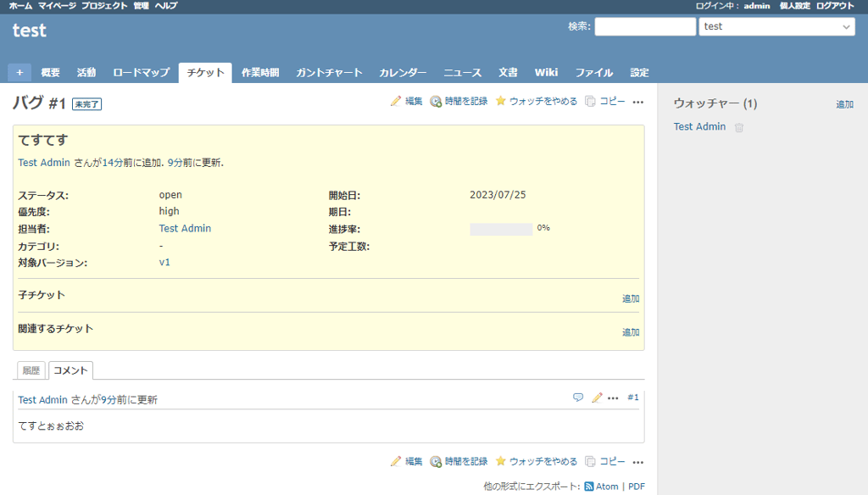Open the ... menu on comment #1
Screen dimensions: 868x495
click(613, 398)
